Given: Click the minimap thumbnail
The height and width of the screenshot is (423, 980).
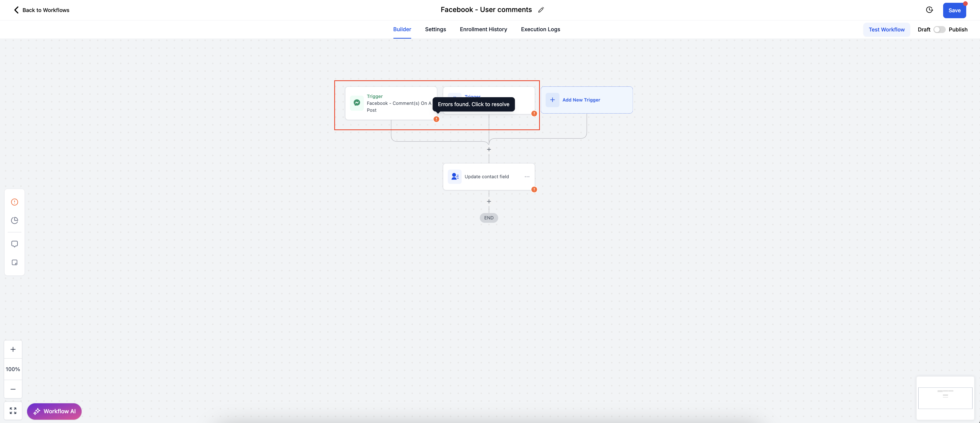Looking at the screenshot, I should pyautogui.click(x=945, y=398).
